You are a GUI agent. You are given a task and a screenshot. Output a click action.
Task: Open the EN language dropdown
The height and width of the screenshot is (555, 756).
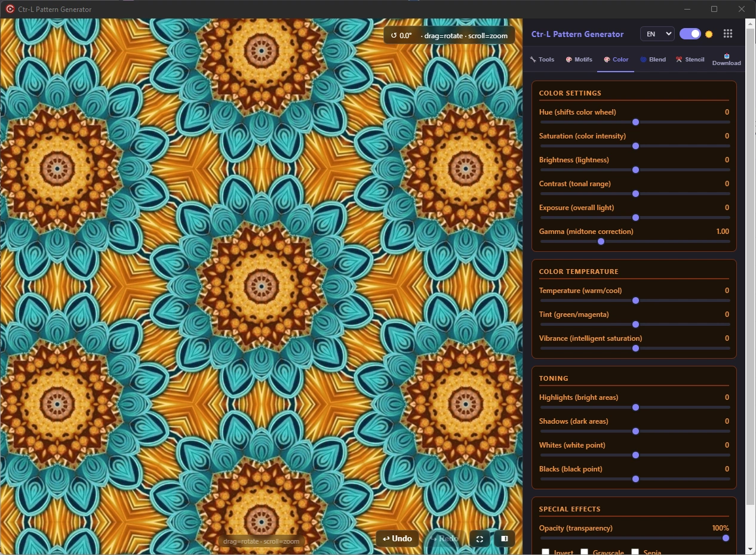[x=657, y=34]
